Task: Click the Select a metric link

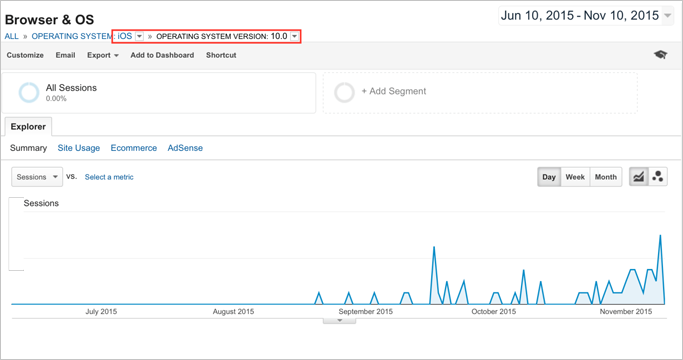Action: coord(109,177)
